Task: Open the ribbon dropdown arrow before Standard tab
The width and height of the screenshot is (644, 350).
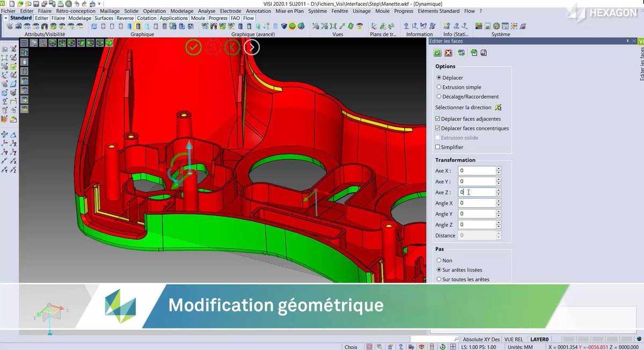Action: [5, 18]
